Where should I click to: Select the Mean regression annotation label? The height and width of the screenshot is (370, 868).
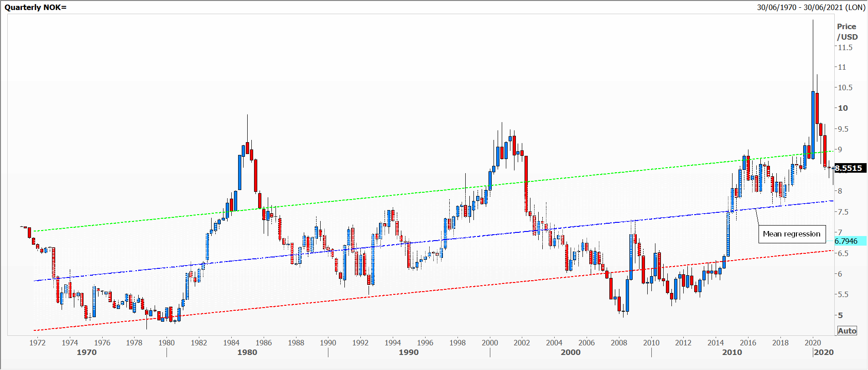click(x=792, y=234)
